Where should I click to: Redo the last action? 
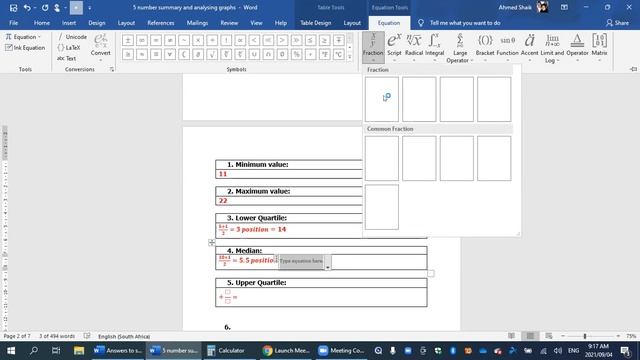point(44,7)
